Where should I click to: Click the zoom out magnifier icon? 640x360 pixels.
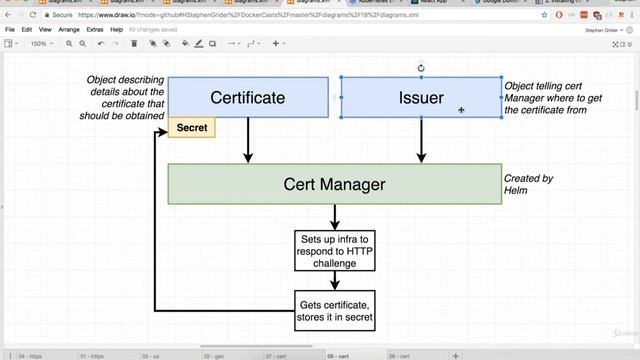coord(82,44)
